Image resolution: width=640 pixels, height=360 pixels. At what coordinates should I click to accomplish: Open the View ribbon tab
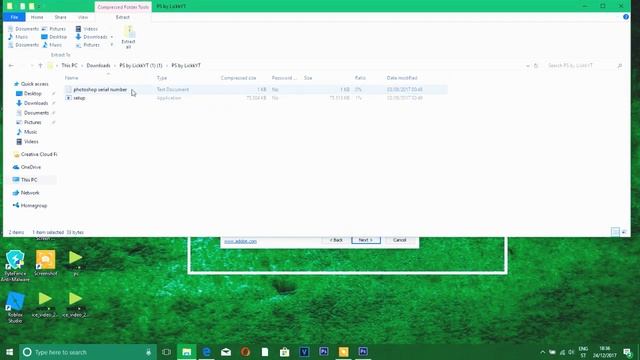[83, 17]
